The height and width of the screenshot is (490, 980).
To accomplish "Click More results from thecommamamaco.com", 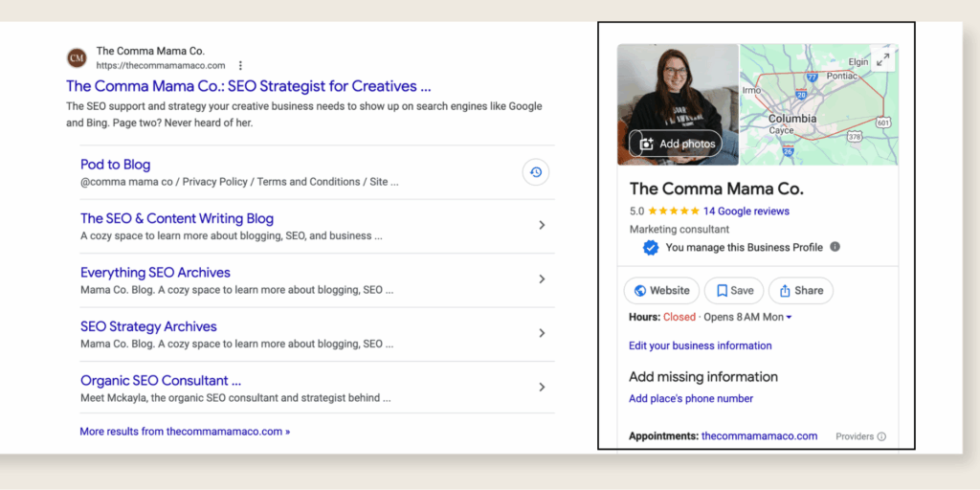I will 185,432.
